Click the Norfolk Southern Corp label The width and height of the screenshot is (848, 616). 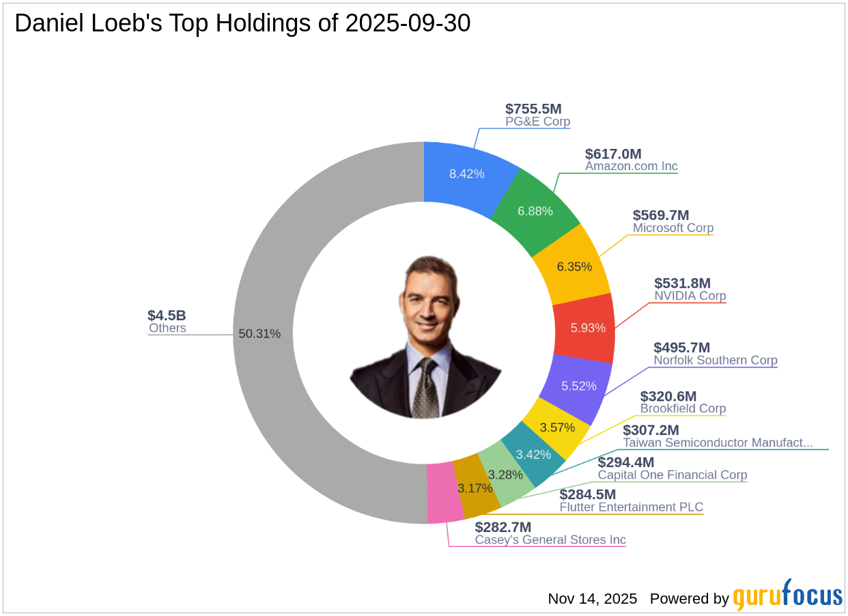(715, 360)
